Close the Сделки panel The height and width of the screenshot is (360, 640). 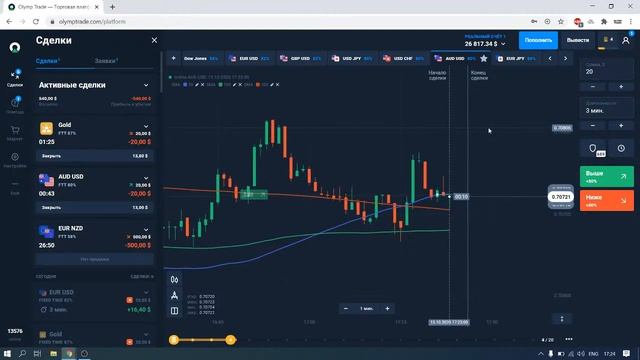click(x=154, y=40)
